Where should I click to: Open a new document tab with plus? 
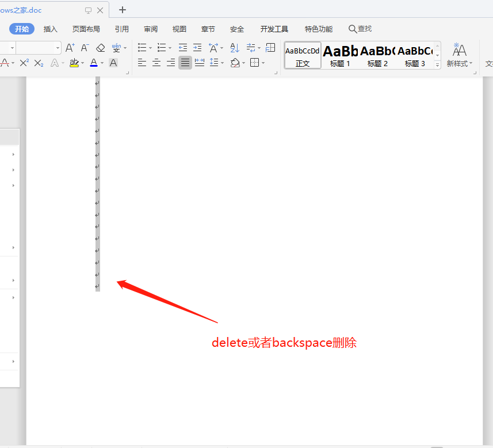click(x=123, y=10)
